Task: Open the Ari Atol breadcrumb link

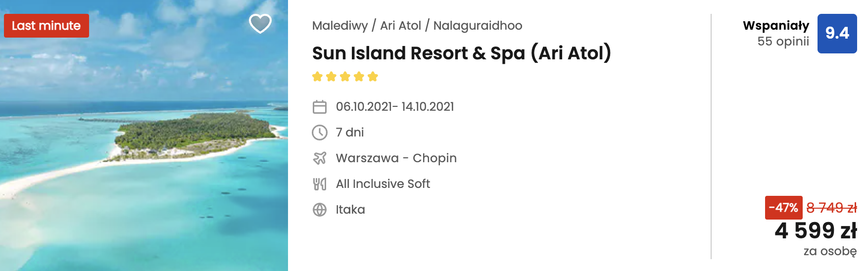Action: coord(400,26)
